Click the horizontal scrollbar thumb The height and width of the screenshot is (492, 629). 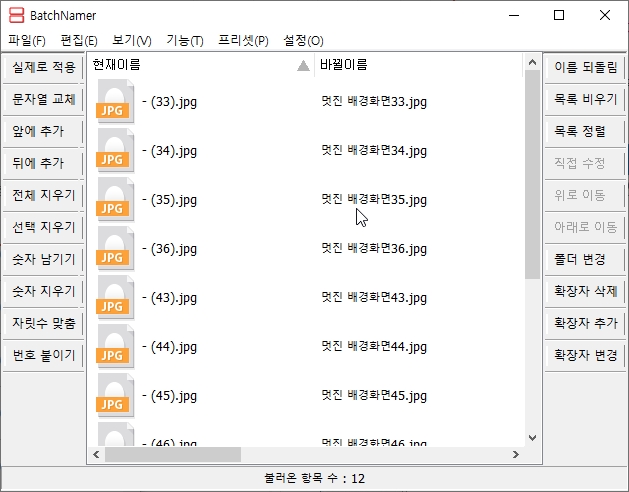click(x=173, y=454)
